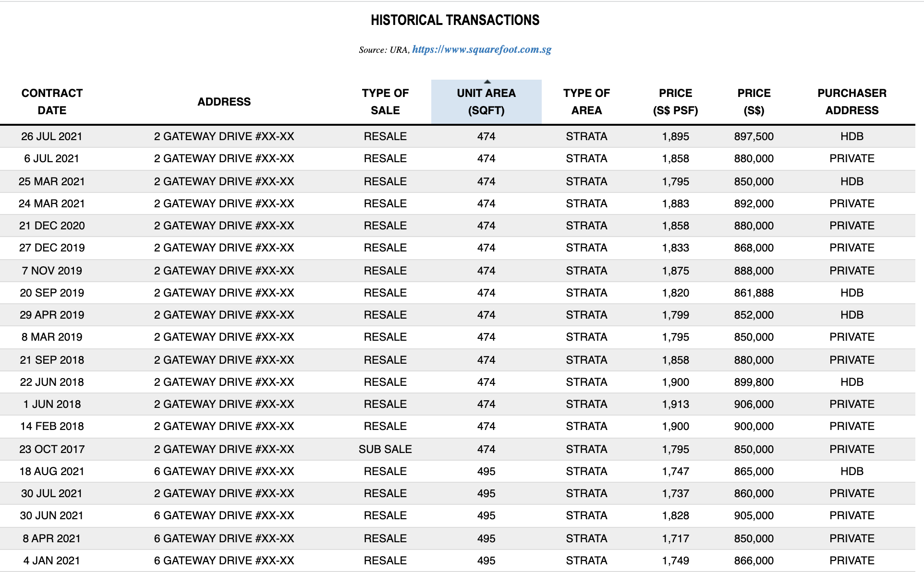924x572 pixels.
Task: Click the 906,000 price cell
Action: pos(754,404)
